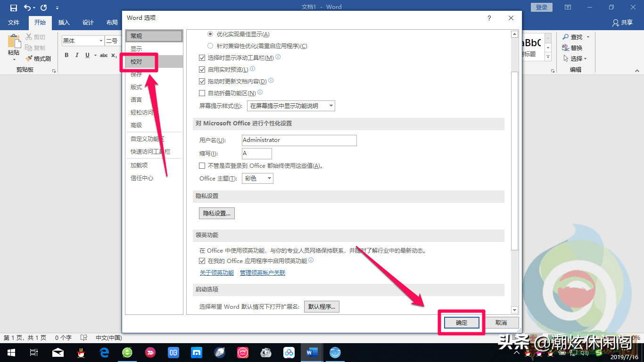Viewport: 644px width, 362px height.
Task: Toggle Strikethrough abc button
Action: coord(104,55)
